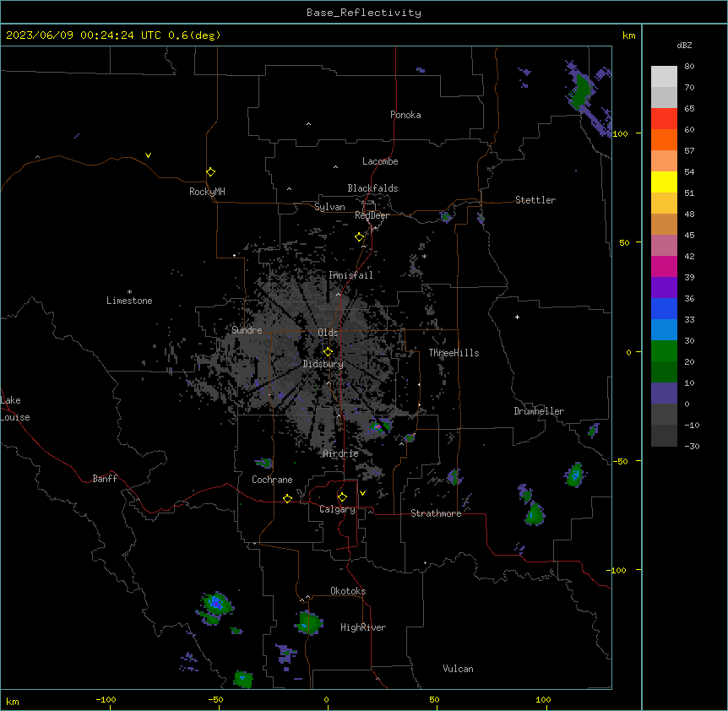
Task: Click the magenta-core storm cell northeast of Airdrie
Action: (x=378, y=426)
